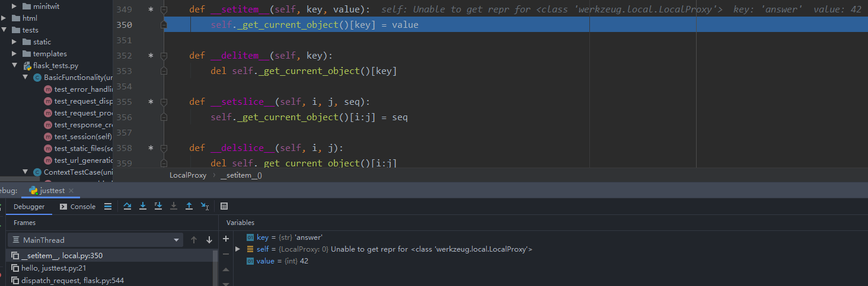Click the Step Into icon

coord(143,206)
